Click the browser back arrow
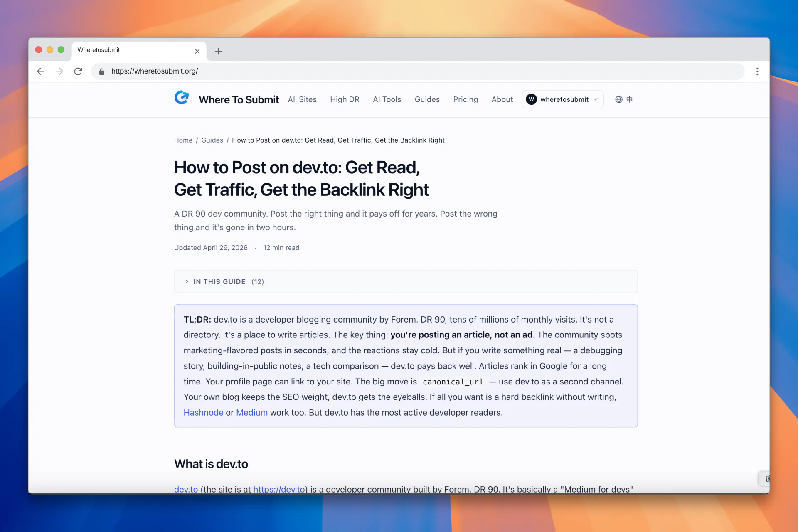Viewport: 798px width, 532px height. pyautogui.click(x=41, y=71)
